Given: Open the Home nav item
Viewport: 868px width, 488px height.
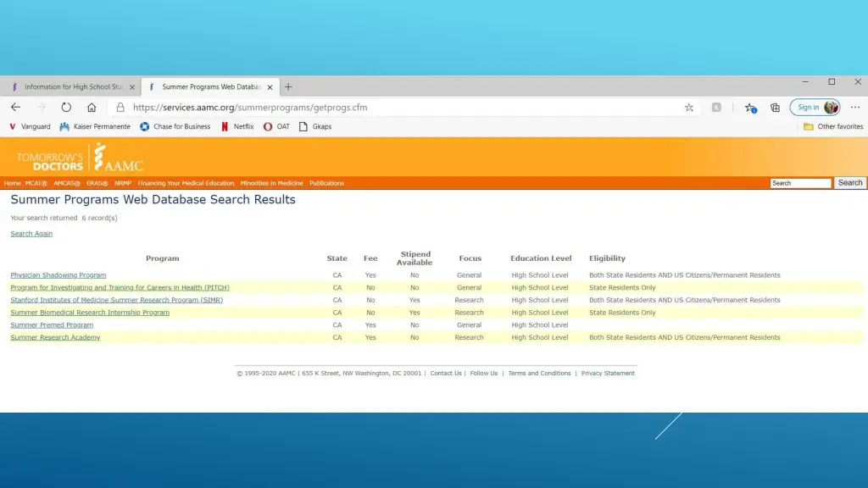Looking at the screenshot, I should click(x=12, y=183).
